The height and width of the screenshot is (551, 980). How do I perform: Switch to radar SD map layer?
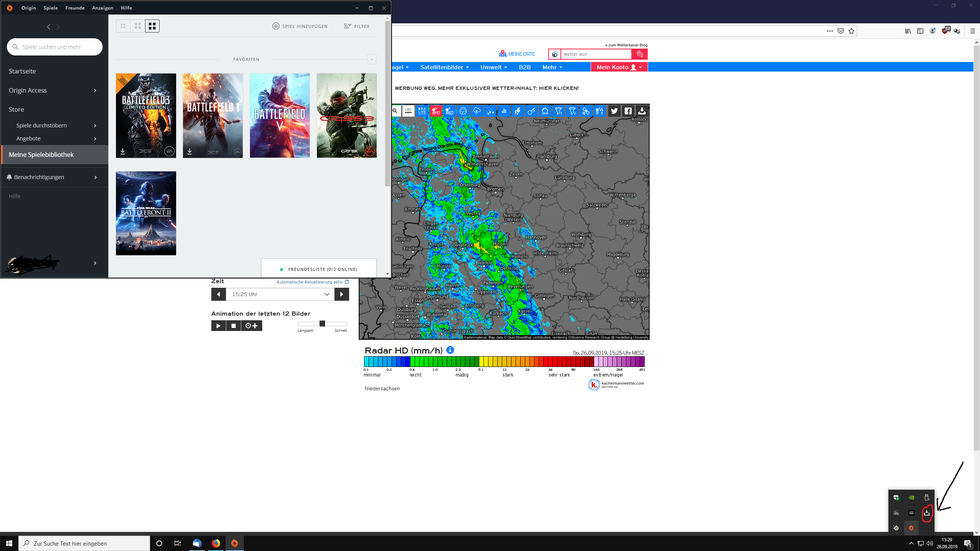[x=449, y=111]
